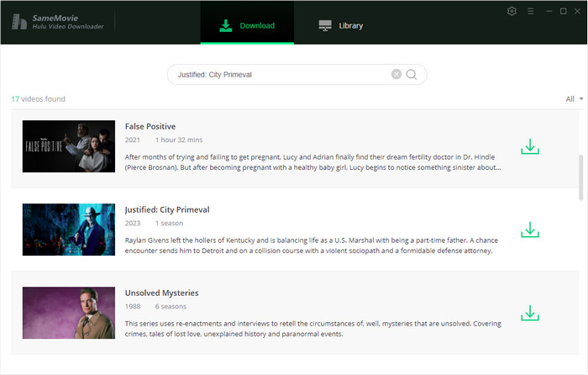Click the Justified: City Primeval thumbnail
The image size is (588, 375).
(x=69, y=230)
